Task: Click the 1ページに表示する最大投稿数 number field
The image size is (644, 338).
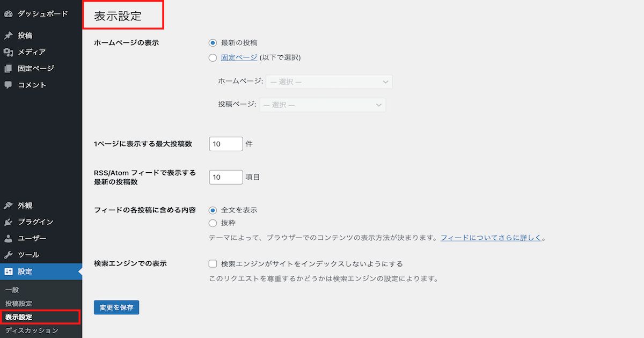Action: click(x=226, y=144)
